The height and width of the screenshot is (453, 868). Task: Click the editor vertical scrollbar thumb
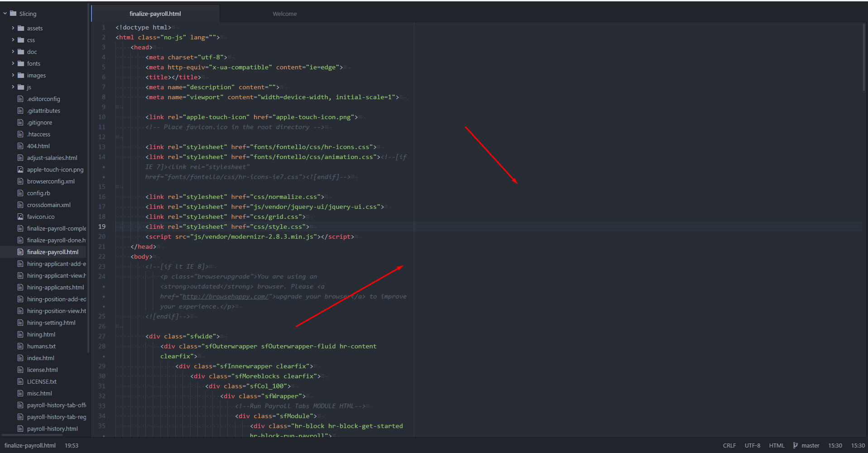[864, 57]
